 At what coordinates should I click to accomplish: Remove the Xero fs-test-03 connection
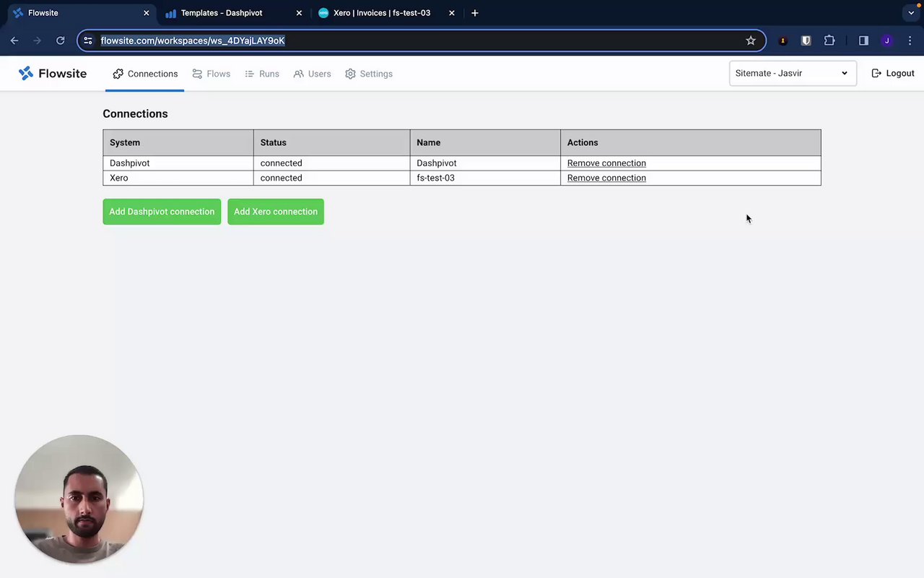pyautogui.click(x=606, y=178)
